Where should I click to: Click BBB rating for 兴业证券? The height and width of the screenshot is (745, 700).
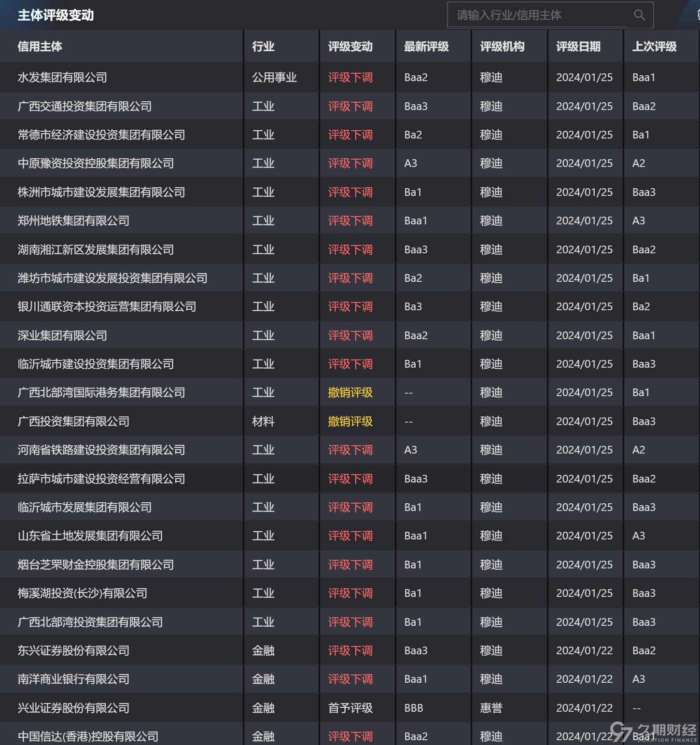point(414,708)
